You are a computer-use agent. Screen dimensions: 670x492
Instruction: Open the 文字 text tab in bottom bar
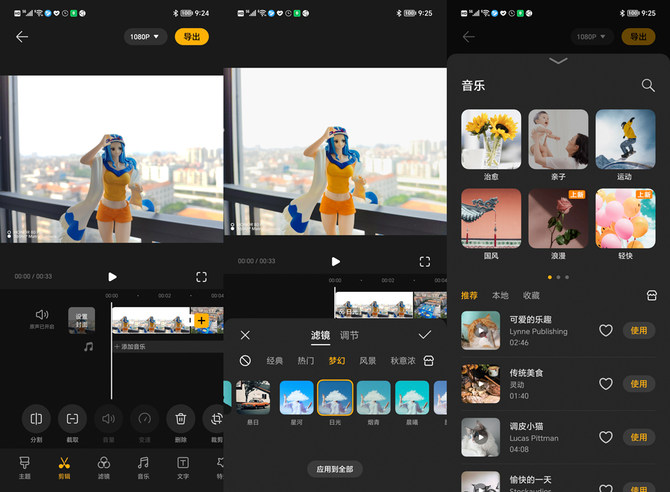tap(183, 467)
